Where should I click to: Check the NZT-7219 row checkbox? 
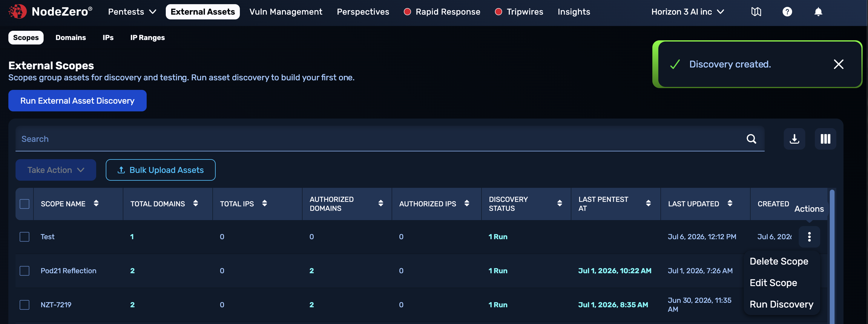tap(24, 305)
